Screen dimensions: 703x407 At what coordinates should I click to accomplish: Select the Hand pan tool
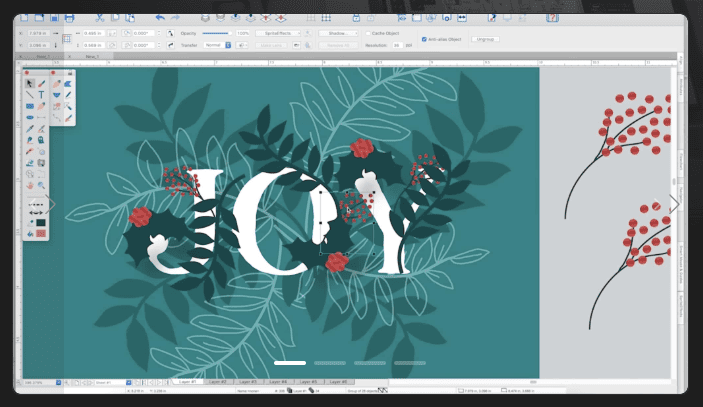click(x=30, y=185)
